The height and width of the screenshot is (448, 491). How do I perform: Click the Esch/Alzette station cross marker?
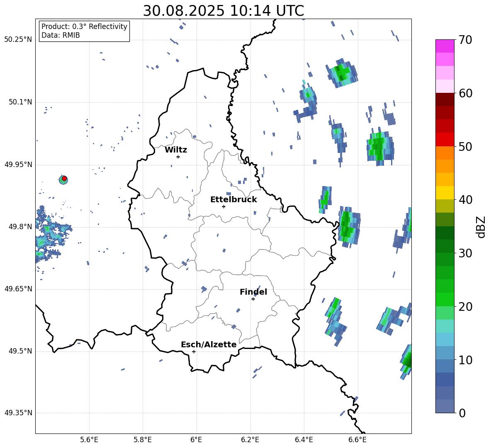[x=194, y=351]
